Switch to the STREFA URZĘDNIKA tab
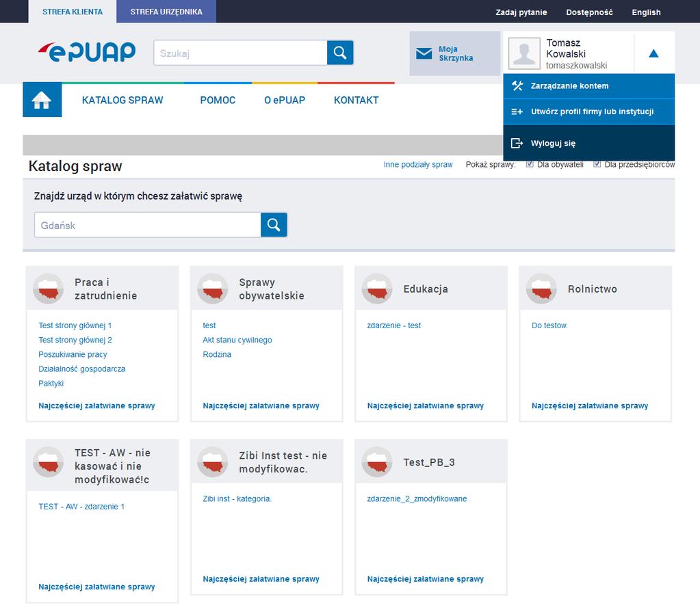The height and width of the screenshot is (614, 700). pyautogui.click(x=166, y=12)
